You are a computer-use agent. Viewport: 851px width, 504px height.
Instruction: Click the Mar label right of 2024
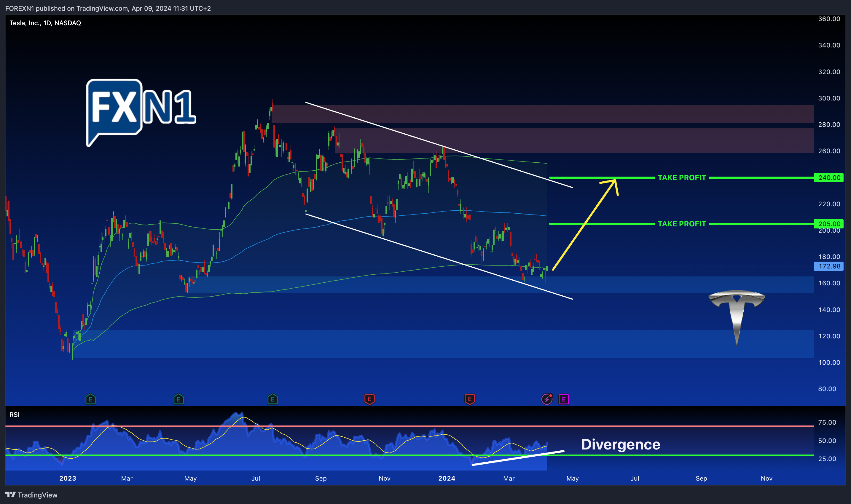509,478
